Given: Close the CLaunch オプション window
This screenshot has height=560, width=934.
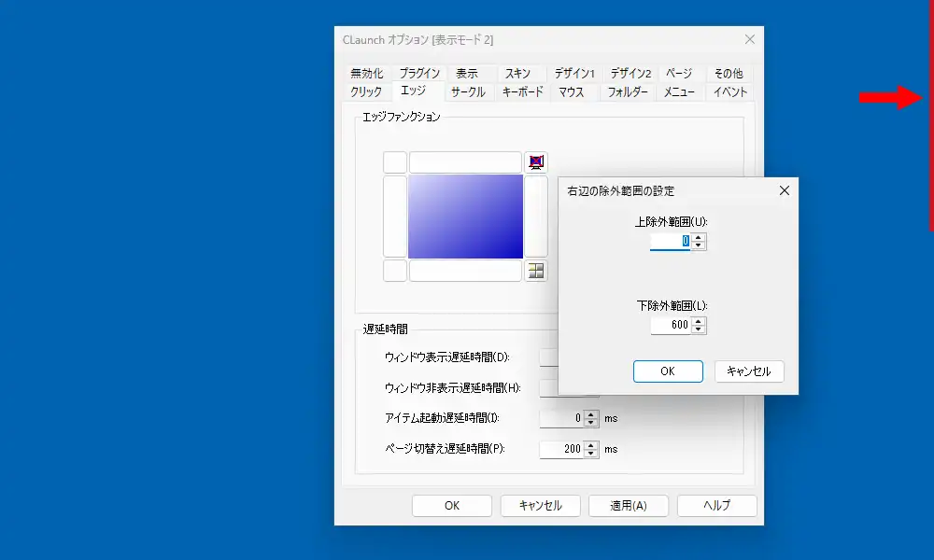Looking at the screenshot, I should pyautogui.click(x=750, y=39).
